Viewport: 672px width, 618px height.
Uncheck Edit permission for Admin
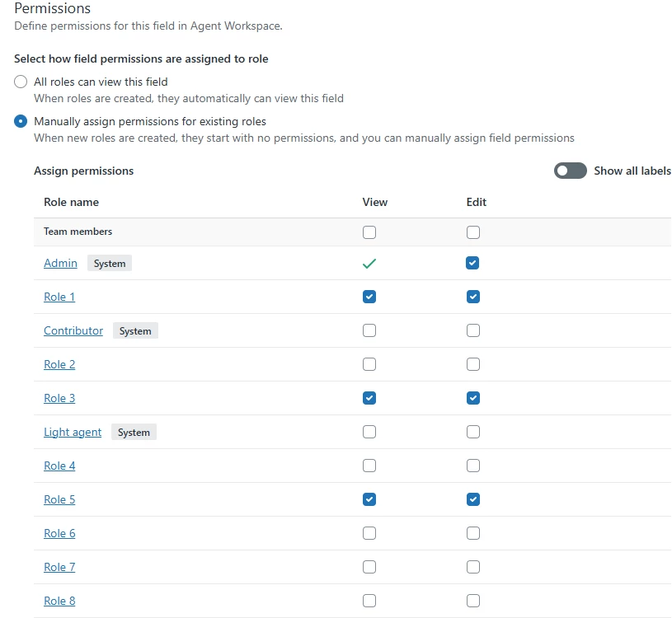473,263
